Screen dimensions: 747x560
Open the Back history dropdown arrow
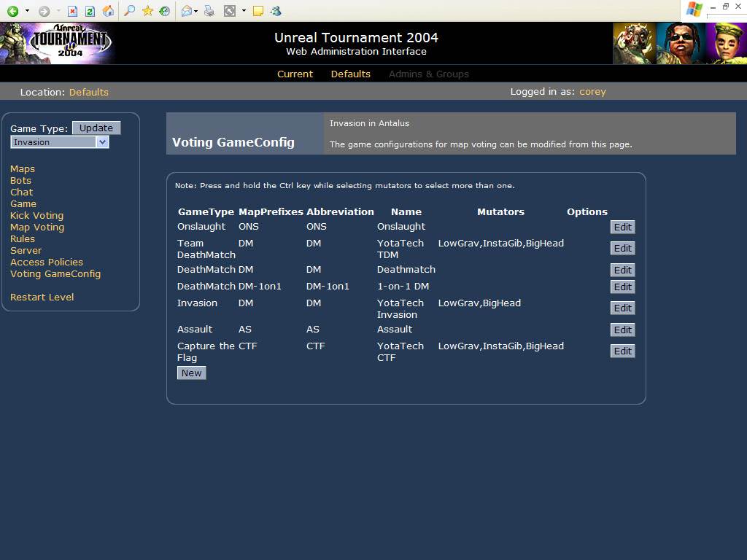coord(27,10)
